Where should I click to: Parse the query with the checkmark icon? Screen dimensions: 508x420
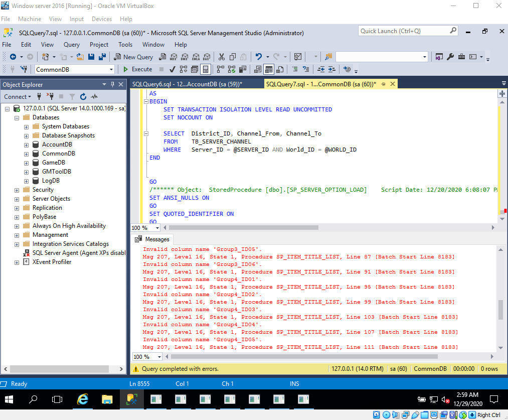[173, 69]
